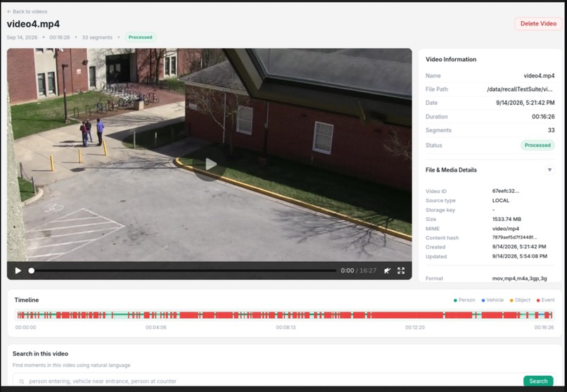Click the seek bar playhead knob
Screen dimensions: 567x392
point(32,270)
